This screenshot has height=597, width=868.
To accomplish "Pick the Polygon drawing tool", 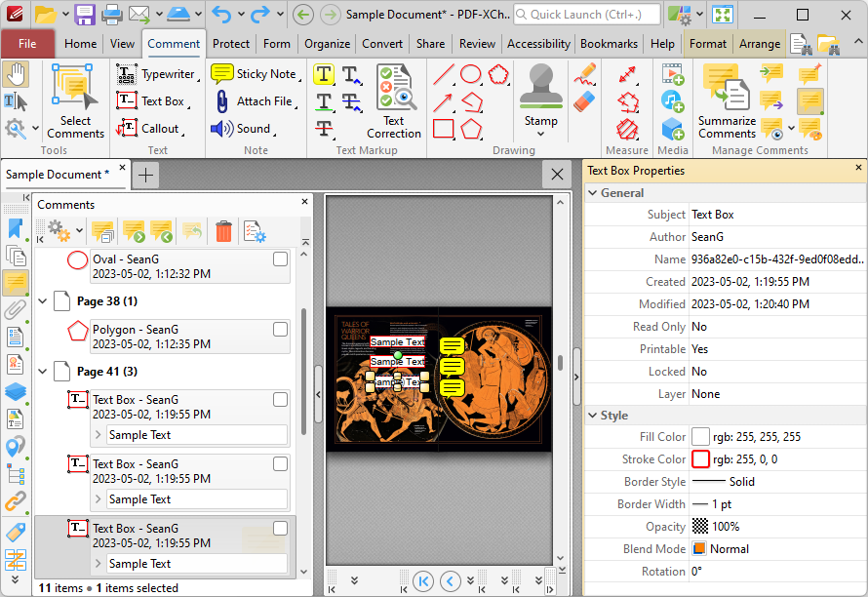I will (x=471, y=129).
